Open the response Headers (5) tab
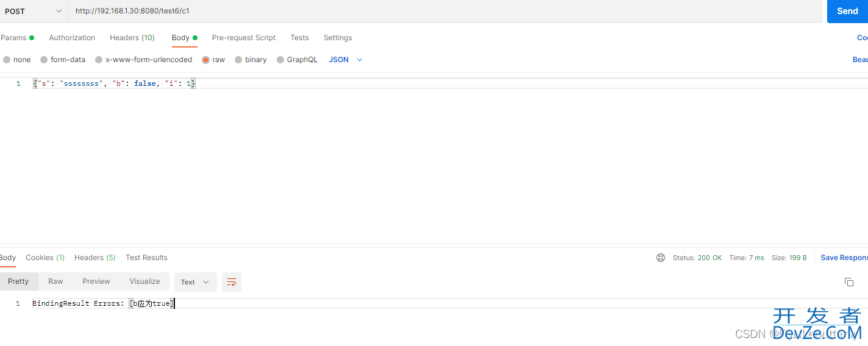Screen dimensions: 868x346 click(94, 258)
